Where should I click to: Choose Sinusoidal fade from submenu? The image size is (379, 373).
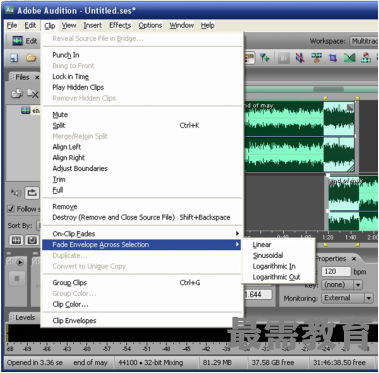pos(268,255)
